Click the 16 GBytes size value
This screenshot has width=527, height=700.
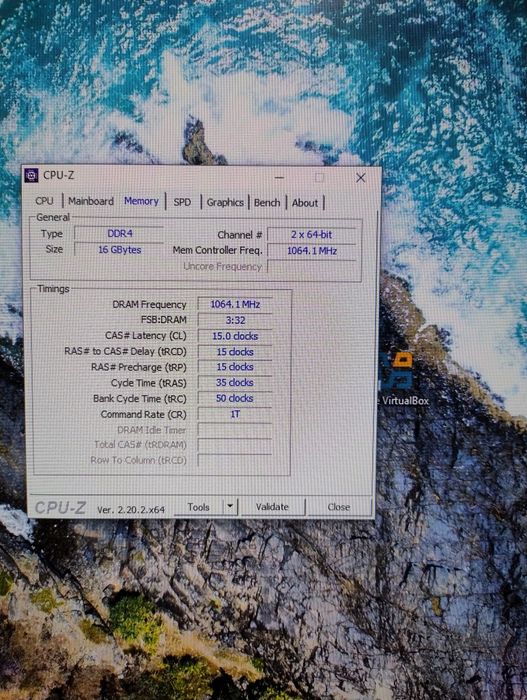tap(119, 250)
